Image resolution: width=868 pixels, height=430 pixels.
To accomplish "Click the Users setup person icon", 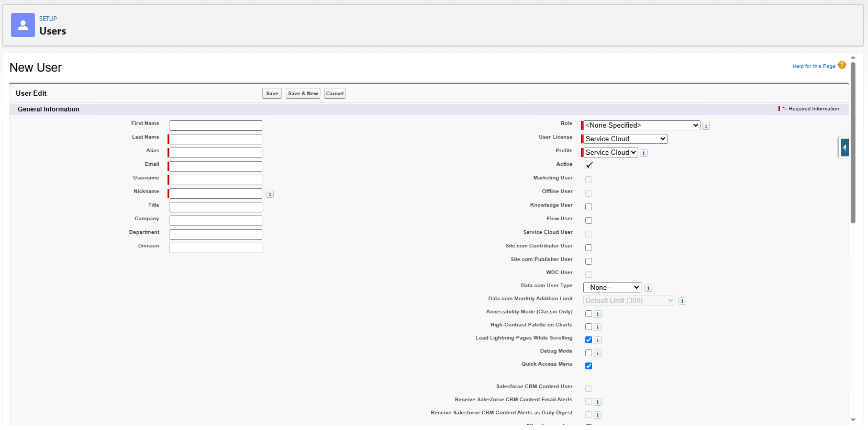I will 23,25.
